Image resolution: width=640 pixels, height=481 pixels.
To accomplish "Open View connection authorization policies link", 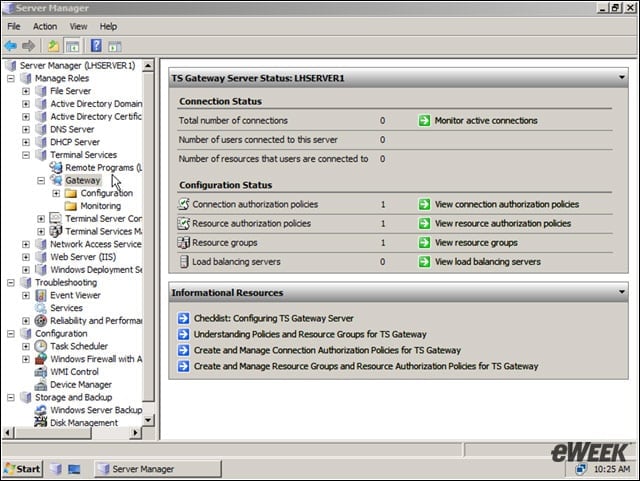I will (x=507, y=204).
